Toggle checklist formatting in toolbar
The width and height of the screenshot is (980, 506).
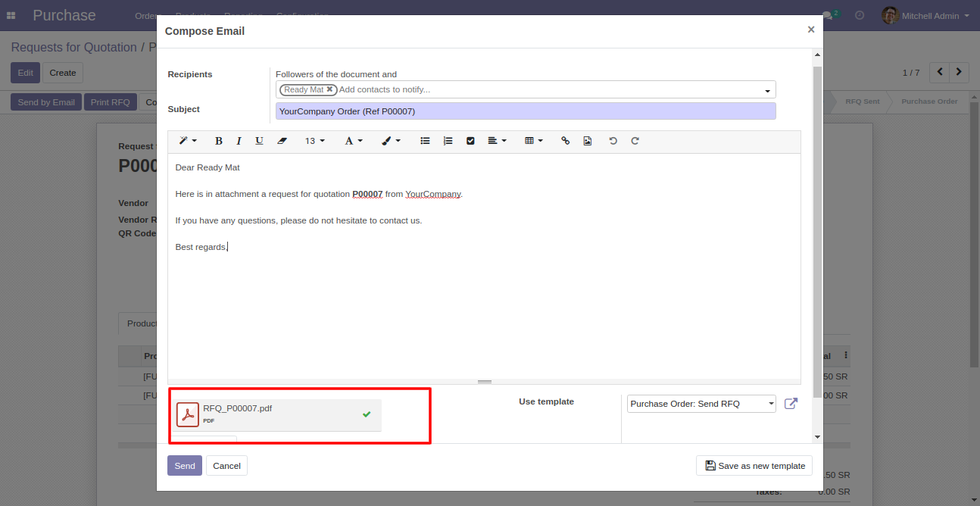[x=470, y=141]
